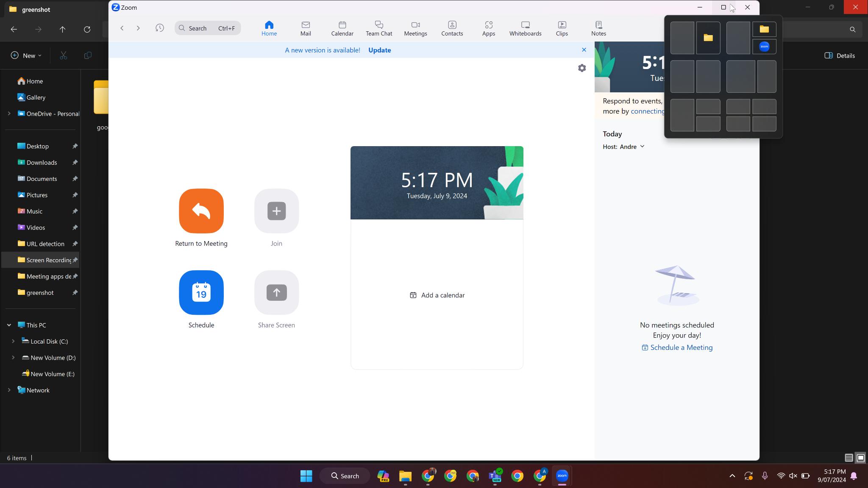Open the Clips tab

(562, 28)
